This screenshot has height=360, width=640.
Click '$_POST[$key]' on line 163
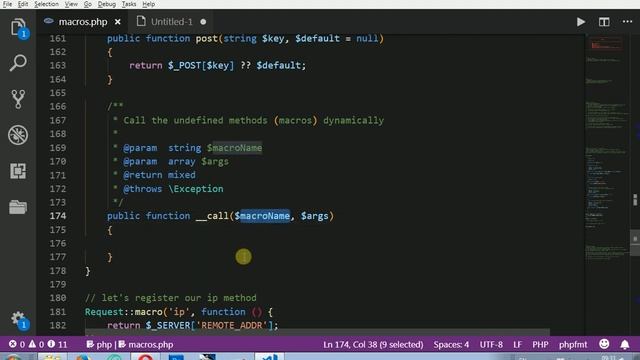point(201,65)
